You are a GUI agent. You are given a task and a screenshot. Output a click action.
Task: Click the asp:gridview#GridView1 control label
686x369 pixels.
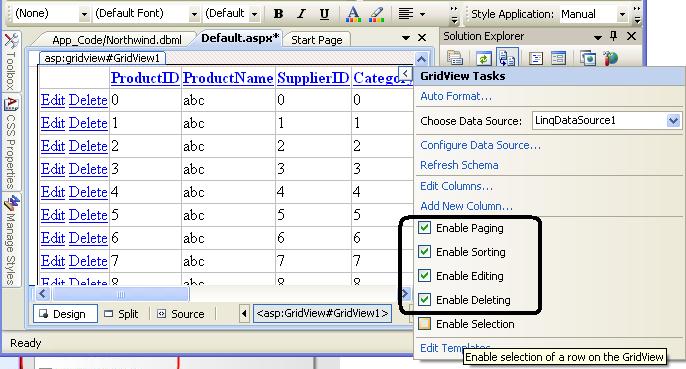(102, 58)
